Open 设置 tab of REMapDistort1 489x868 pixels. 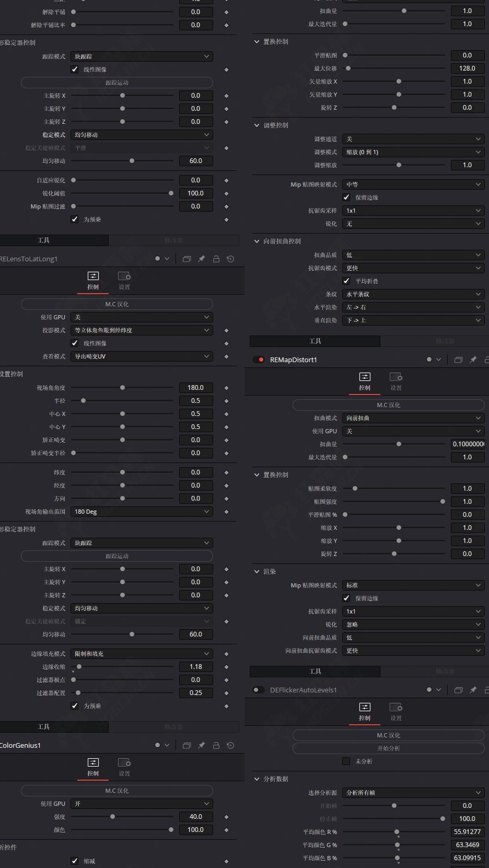click(396, 381)
